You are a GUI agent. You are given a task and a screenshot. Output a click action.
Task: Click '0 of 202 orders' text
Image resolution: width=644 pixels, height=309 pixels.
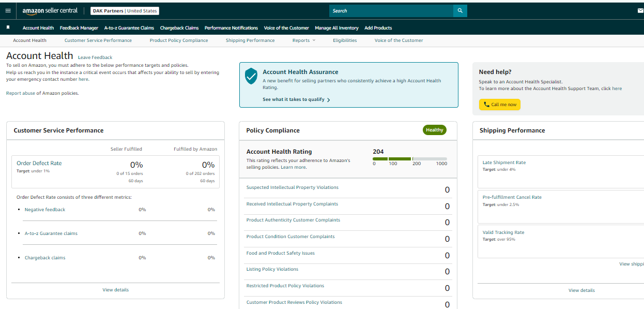coord(200,174)
